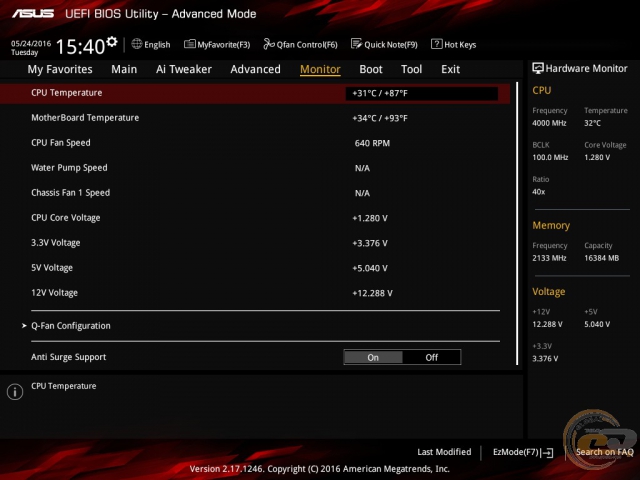Turn Anti Surge Support Off

point(431,358)
